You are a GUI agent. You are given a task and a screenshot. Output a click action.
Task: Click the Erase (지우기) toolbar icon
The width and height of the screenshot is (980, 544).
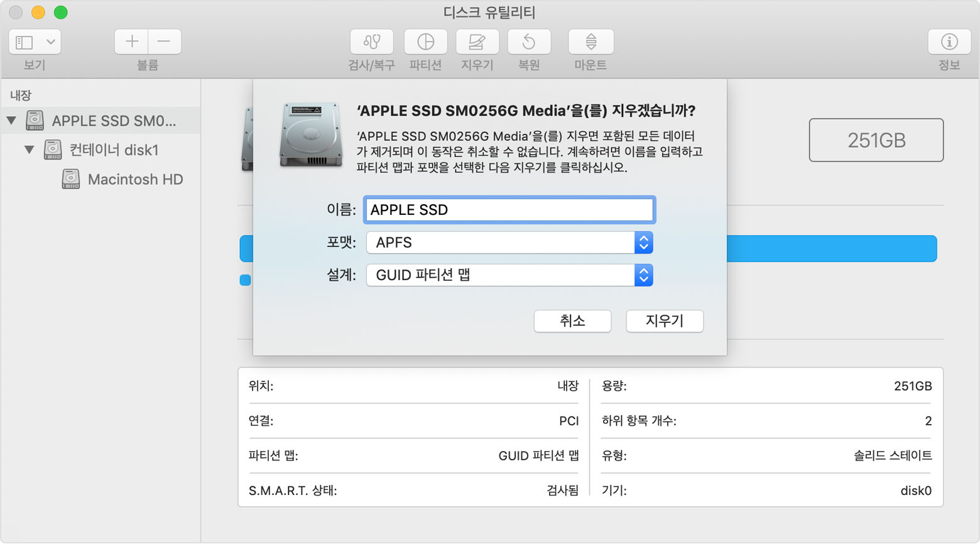(x=477, y=42)
